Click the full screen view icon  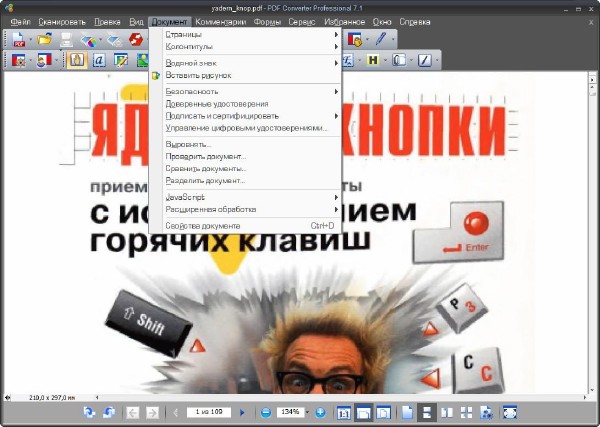(510, 412)
